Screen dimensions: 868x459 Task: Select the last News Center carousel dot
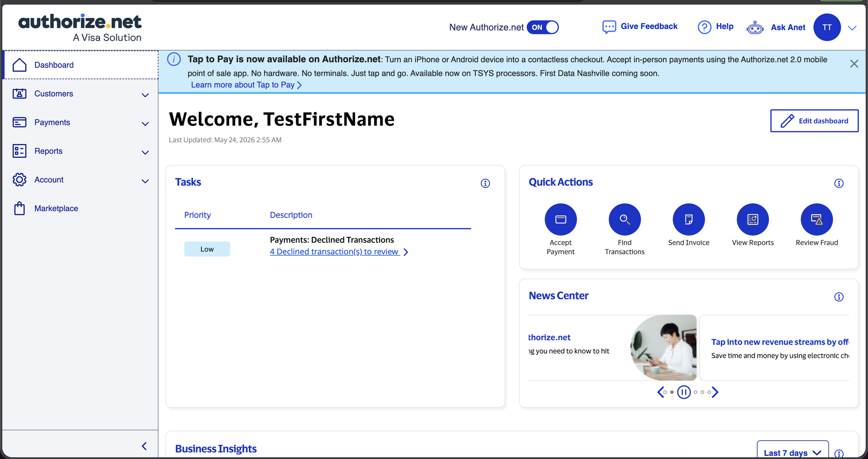point(709,392)
